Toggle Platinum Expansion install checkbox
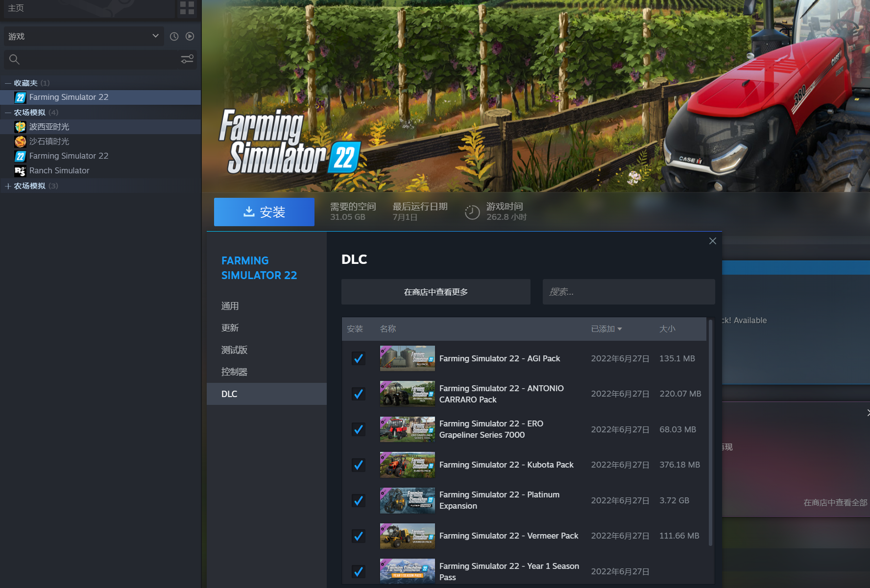 tap(359, 500)
